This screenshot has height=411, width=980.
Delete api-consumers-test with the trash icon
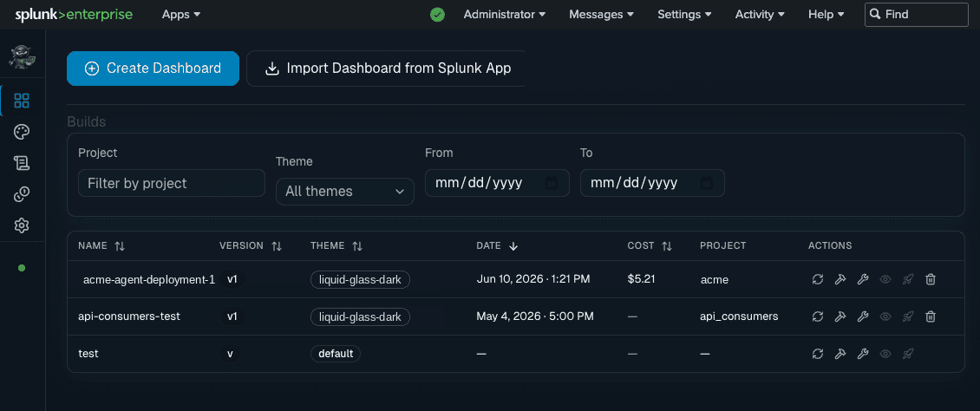tap(931, 316)
